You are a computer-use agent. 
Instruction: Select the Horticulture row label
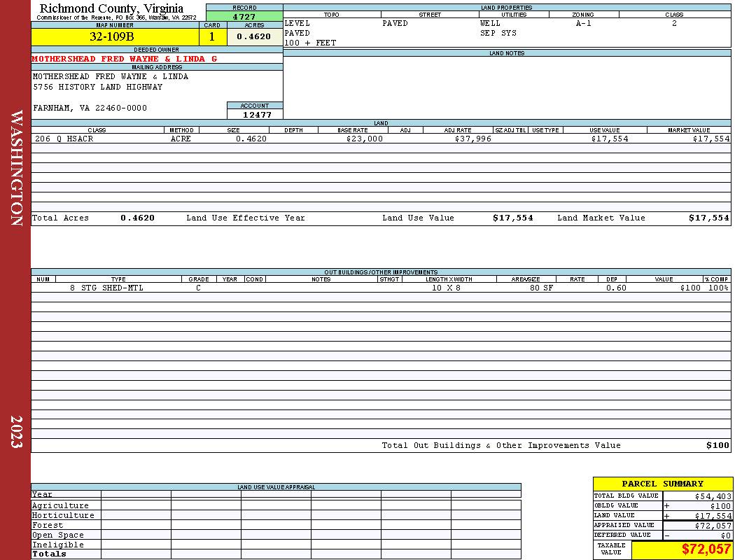point(63,515)
